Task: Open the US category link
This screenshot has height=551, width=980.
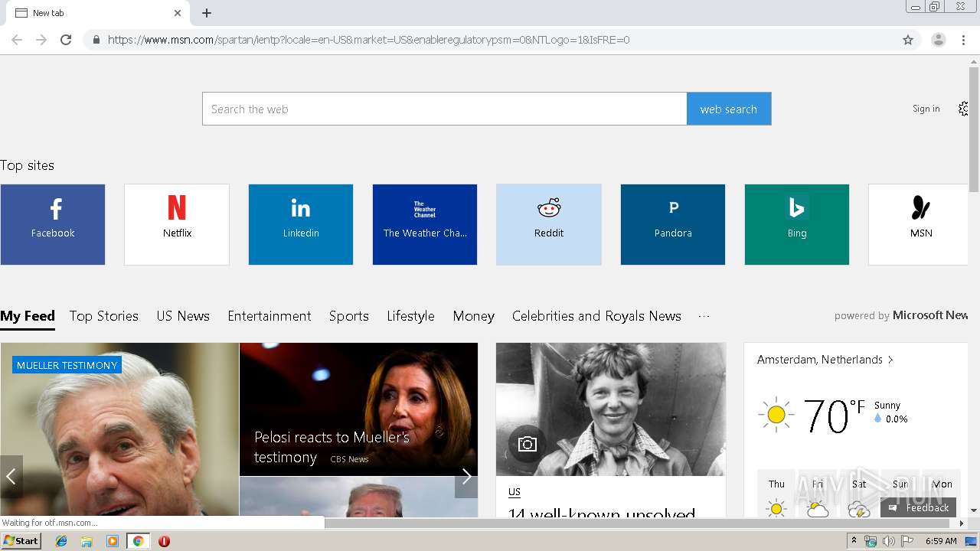Action: click(514, 492)
